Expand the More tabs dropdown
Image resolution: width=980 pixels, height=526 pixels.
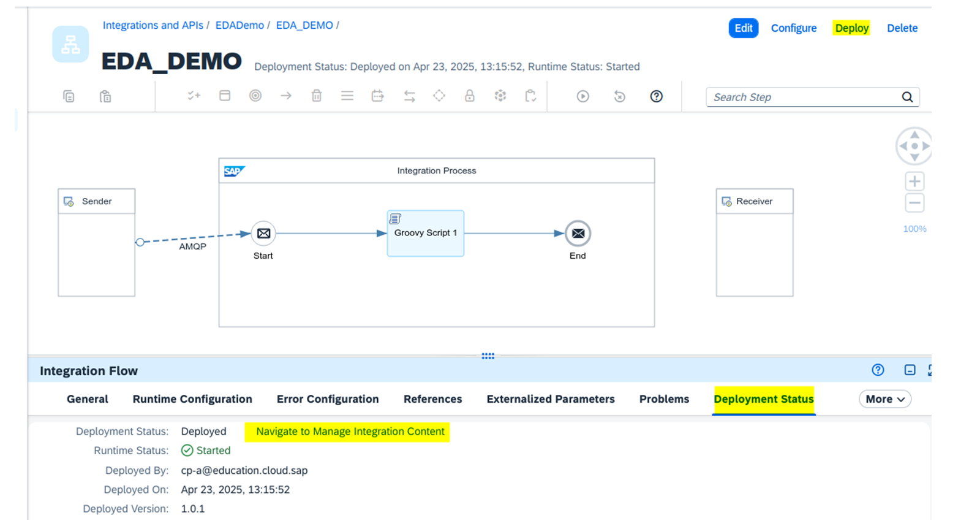click(885, 399)
